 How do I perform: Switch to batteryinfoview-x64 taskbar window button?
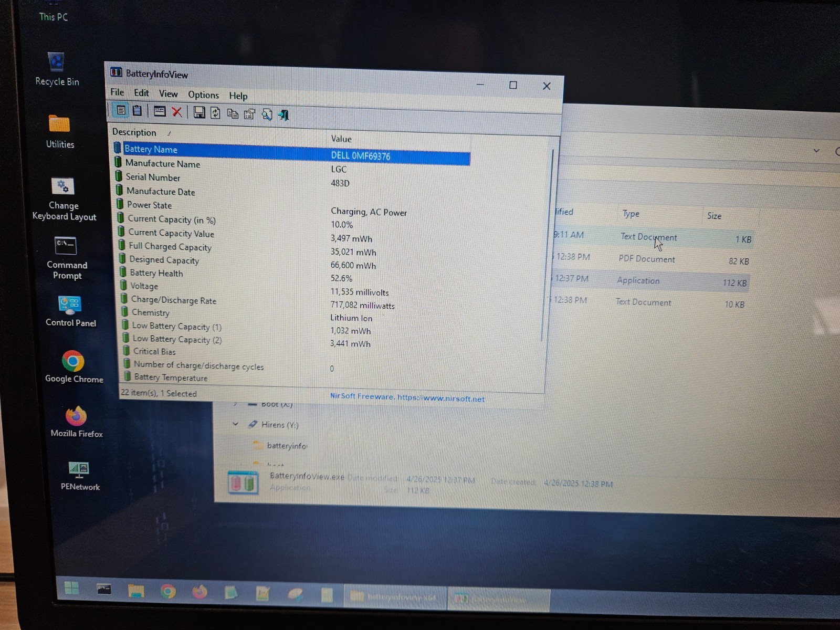pyautogui.click(x=395, y=597)
